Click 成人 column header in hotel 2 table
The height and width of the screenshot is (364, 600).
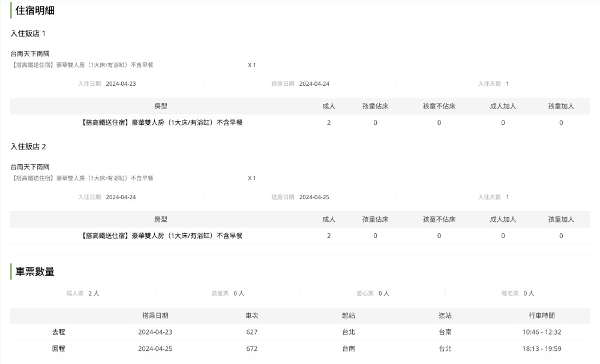(329, 219)
